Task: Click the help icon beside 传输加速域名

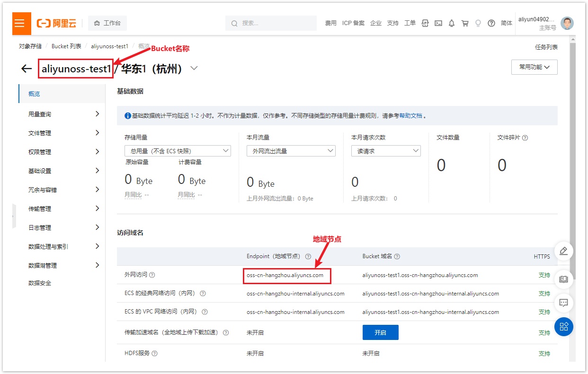Action: 226,333
